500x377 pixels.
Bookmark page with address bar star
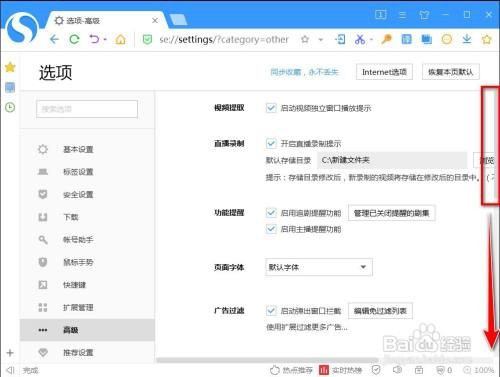pyautogui.click(x=305, y=40)
